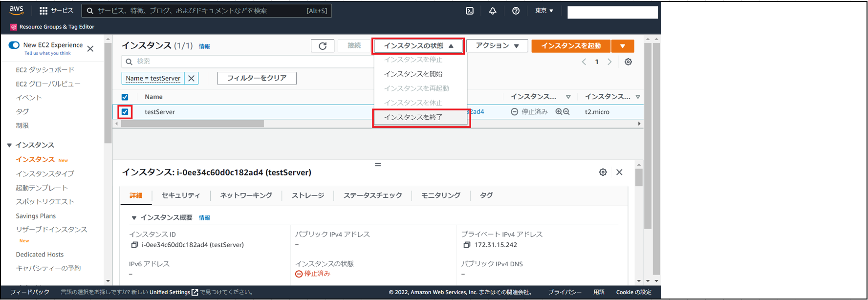This screenshot has height=300, width=868.
Task: Open 情報 link beside インスタンス概要
Action: pos(204,218)
